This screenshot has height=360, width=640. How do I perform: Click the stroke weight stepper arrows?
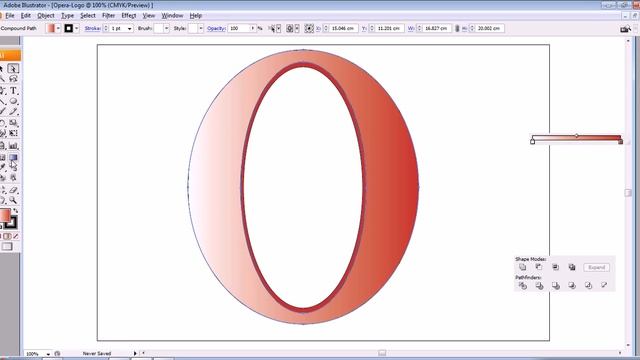tap(106, 28)
